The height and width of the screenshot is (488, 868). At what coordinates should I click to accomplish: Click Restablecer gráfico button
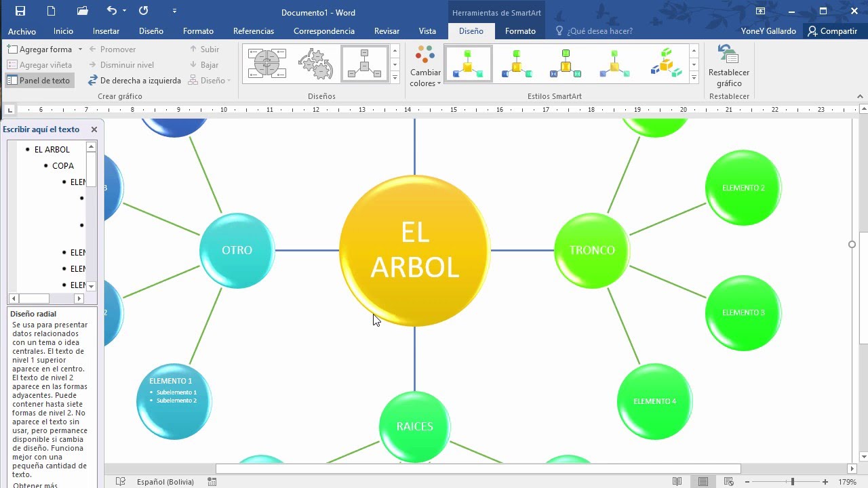coord(729,66)
